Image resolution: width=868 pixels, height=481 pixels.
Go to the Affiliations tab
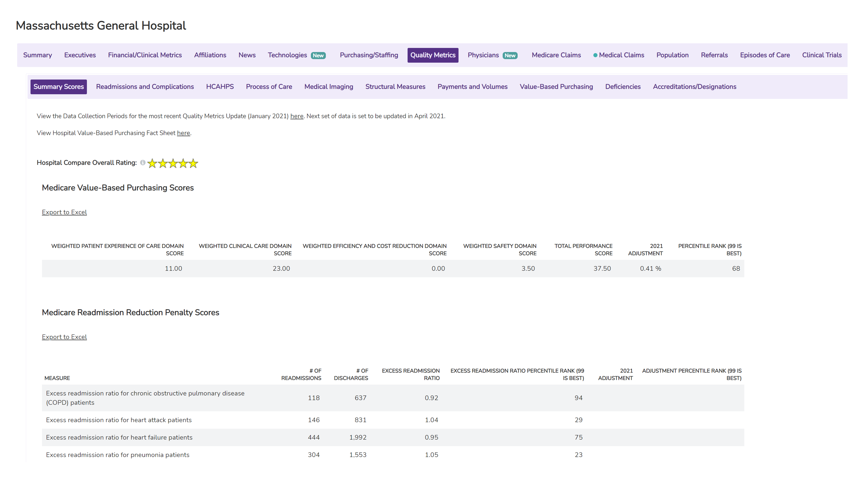pyautogui.click(x=210, y=55)
